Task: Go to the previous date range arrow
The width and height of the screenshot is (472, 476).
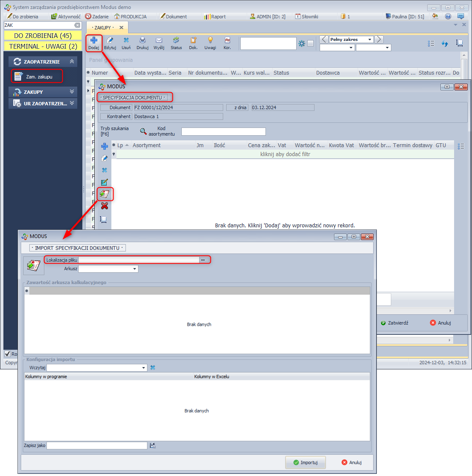Action: click(x=324, y=40)
